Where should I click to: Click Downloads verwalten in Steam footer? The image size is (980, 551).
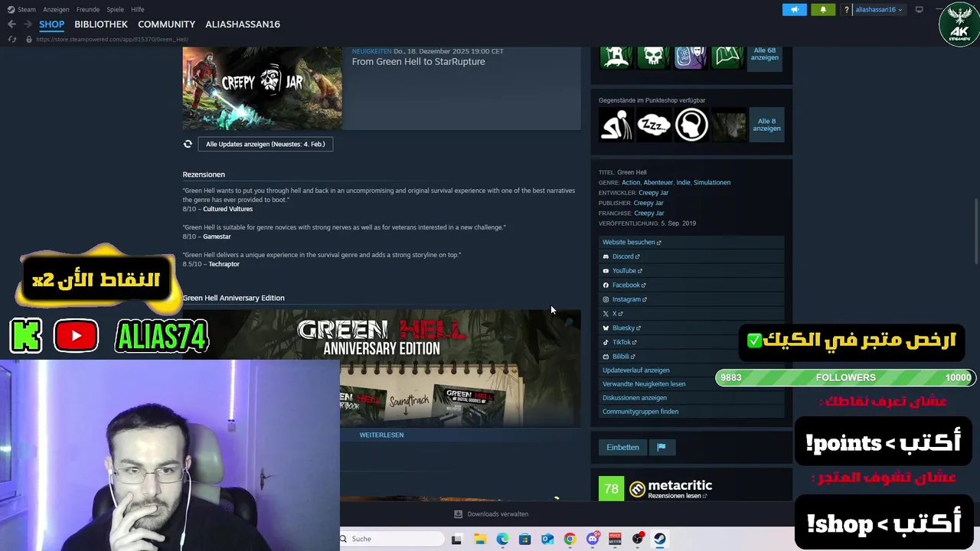[x=491, y=514]
